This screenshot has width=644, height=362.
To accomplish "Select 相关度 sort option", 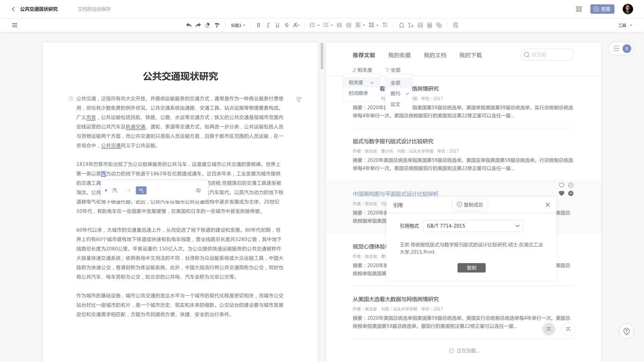I will point(362,82).
